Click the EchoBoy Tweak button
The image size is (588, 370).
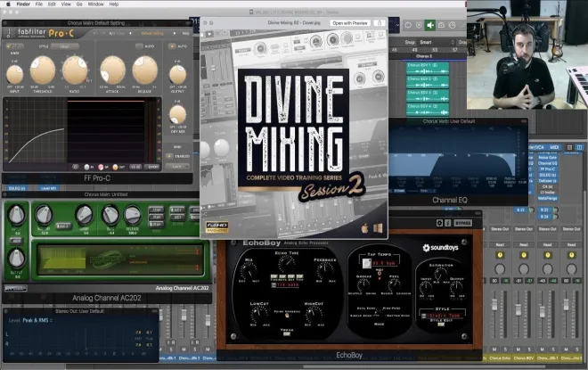(287, 333)
